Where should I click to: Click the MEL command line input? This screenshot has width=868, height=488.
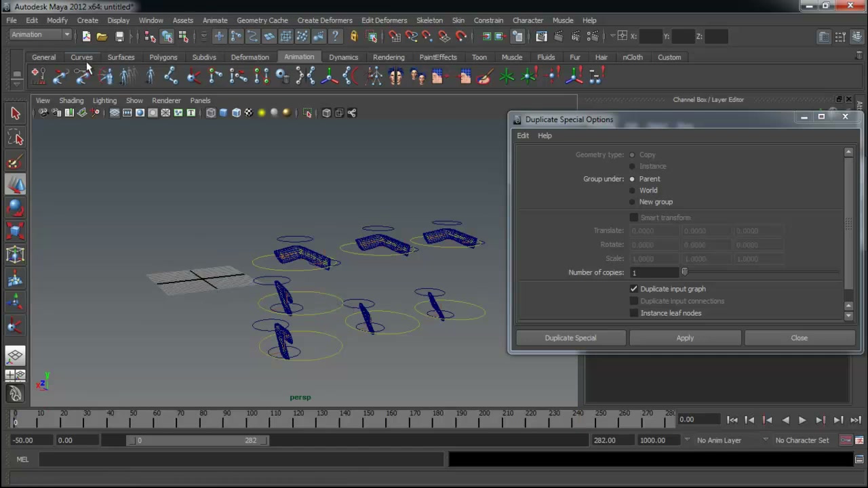coord(241,460)
